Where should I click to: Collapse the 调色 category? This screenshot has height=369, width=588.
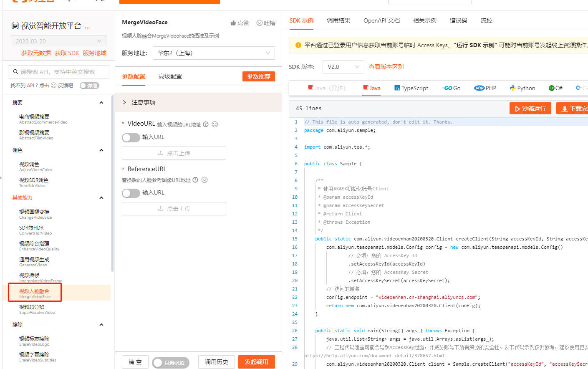(101, 150)
